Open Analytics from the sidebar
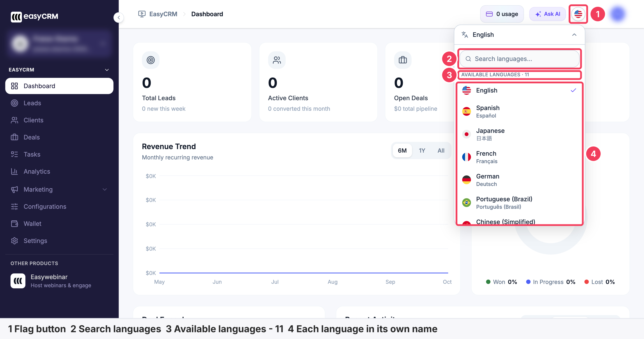 [59, 171]
